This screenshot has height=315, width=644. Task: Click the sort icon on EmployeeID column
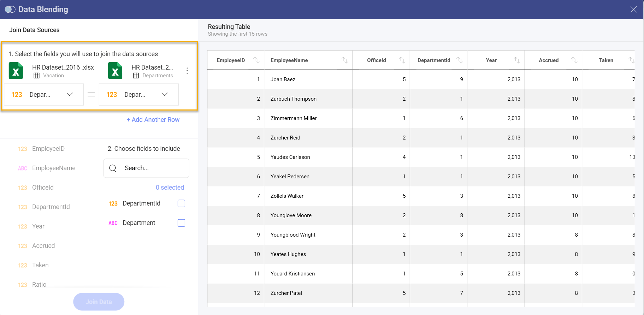tap(256, 60)
